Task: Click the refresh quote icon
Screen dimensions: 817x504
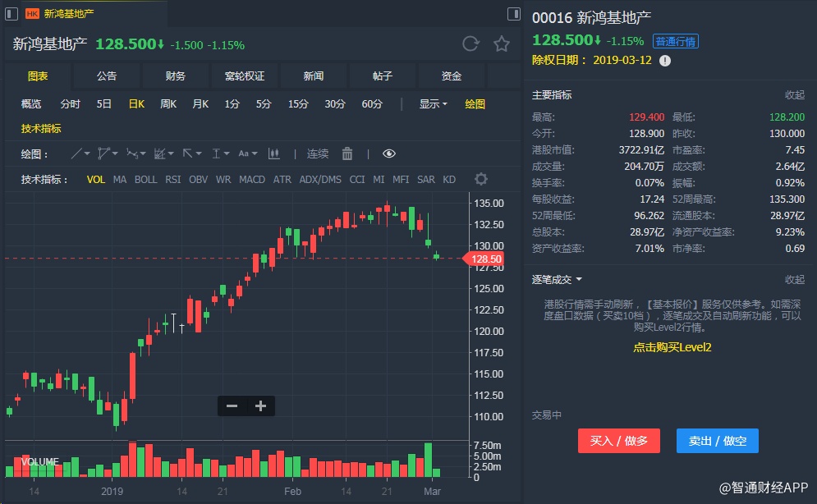Action: pos(470,44)
